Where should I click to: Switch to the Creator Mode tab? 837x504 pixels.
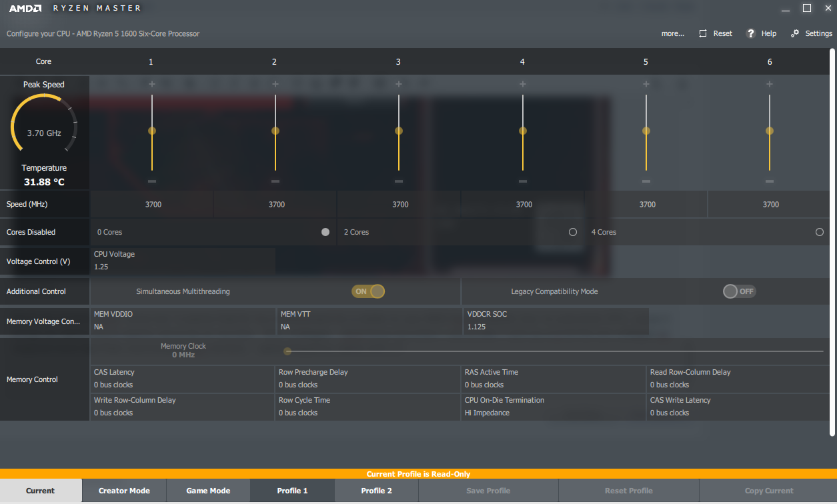tap(124, 491)
